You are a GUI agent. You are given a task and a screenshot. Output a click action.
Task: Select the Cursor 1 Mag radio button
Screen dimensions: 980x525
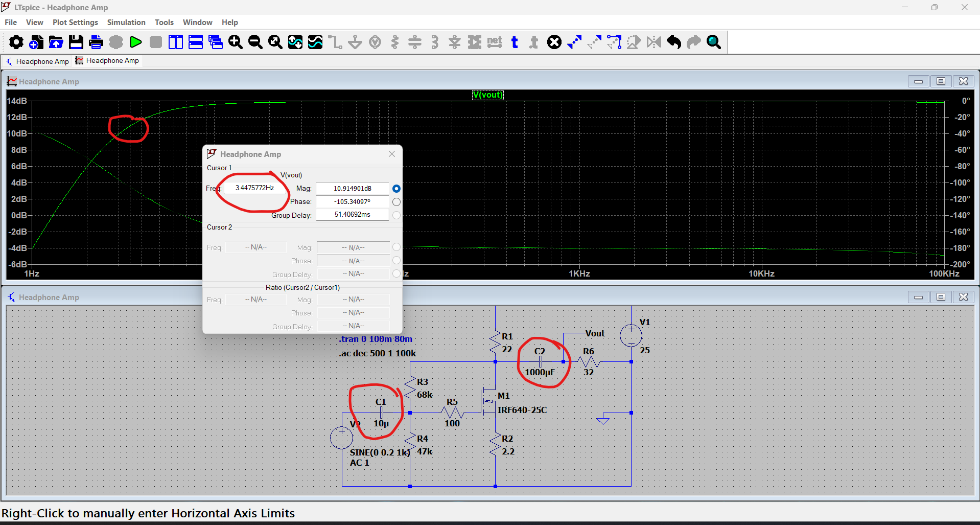396,189
